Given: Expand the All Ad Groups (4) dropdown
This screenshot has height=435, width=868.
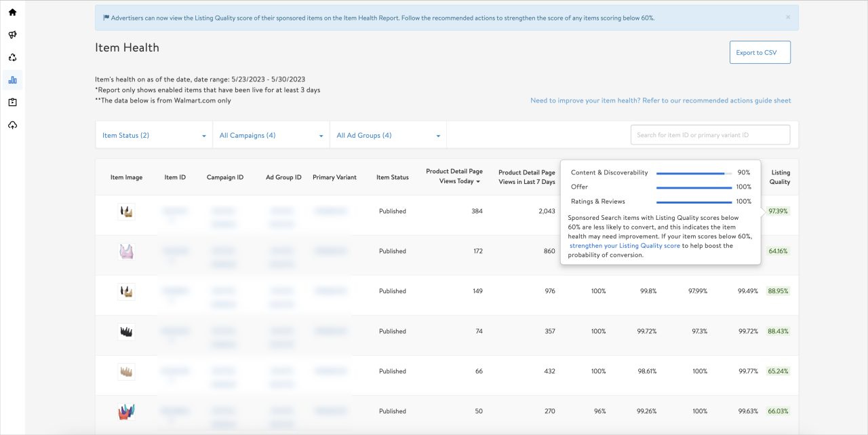Looking at the screenshot, I should [x=389, y=136].
